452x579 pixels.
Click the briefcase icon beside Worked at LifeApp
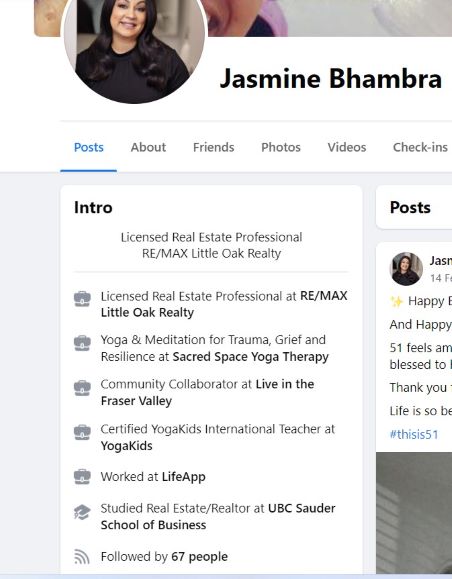(82, 477)
